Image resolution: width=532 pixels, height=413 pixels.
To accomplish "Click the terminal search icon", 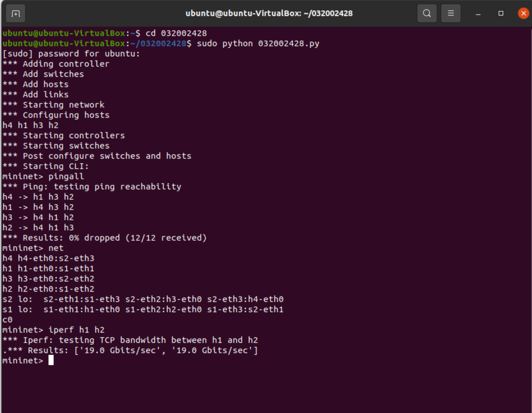I will [x=427, y=14].
